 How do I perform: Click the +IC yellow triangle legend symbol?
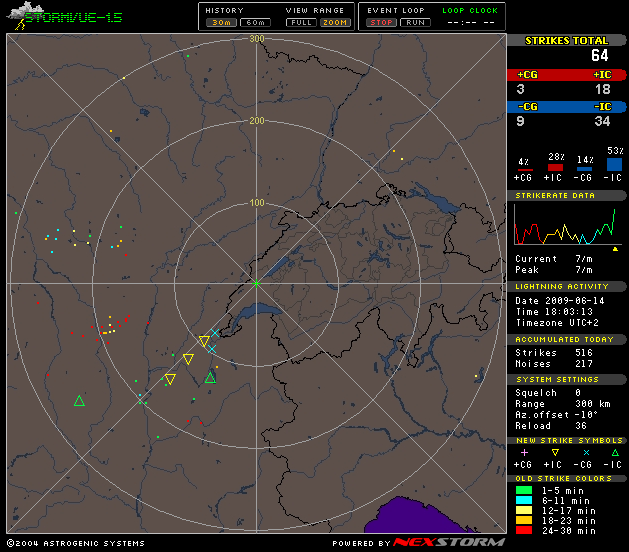(555, 453)
